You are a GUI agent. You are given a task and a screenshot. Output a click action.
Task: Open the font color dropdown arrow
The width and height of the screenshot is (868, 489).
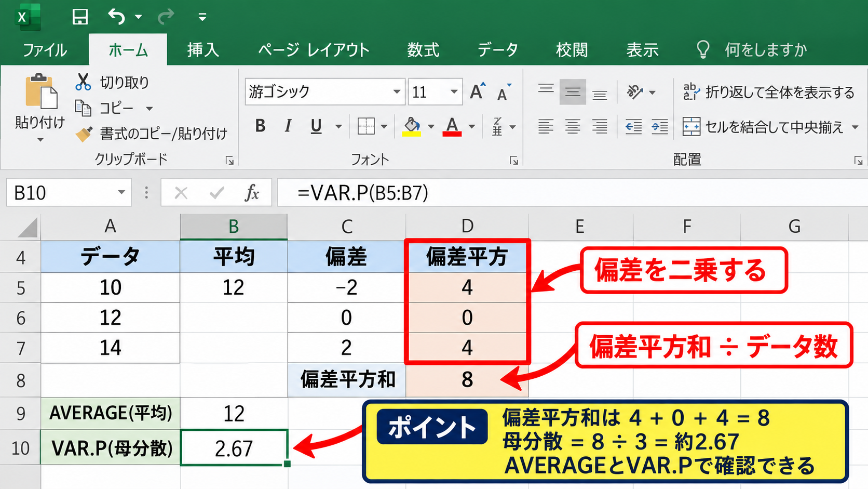(472, 127)
